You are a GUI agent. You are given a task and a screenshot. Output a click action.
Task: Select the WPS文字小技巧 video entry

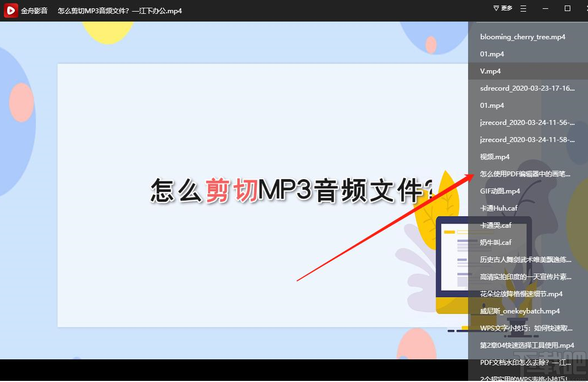point(522,328)
